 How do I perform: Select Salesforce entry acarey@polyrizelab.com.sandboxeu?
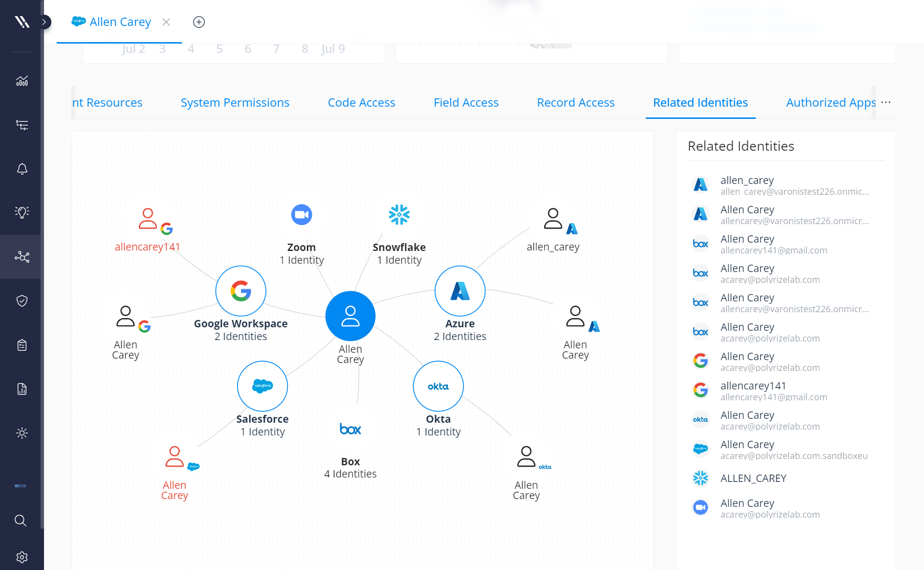point(786,450)
